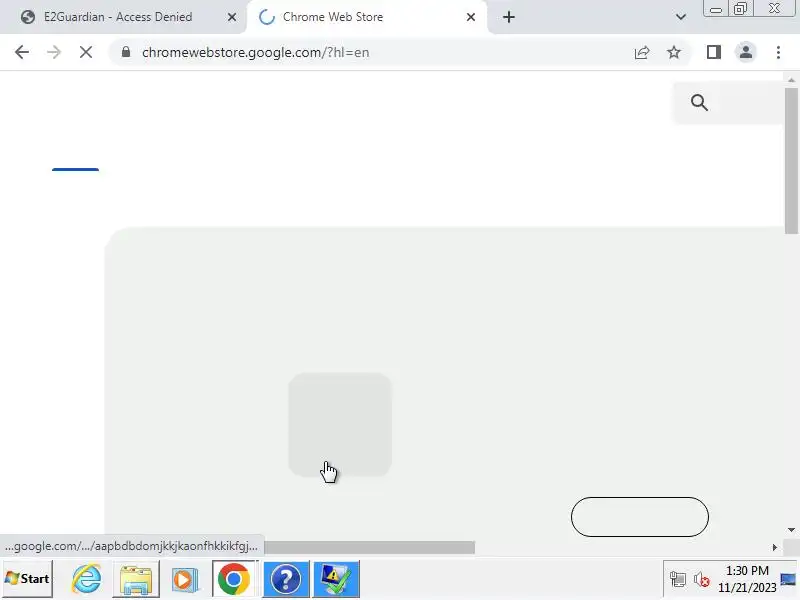
Task: Click the scroll right arrow
Action: (x=774, y=547)
